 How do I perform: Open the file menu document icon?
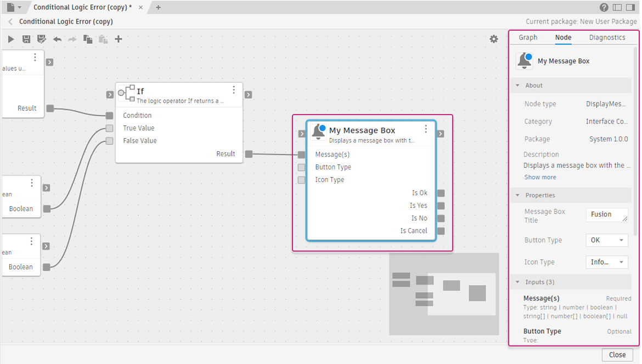pyautogui.click(x=10, y=7)
